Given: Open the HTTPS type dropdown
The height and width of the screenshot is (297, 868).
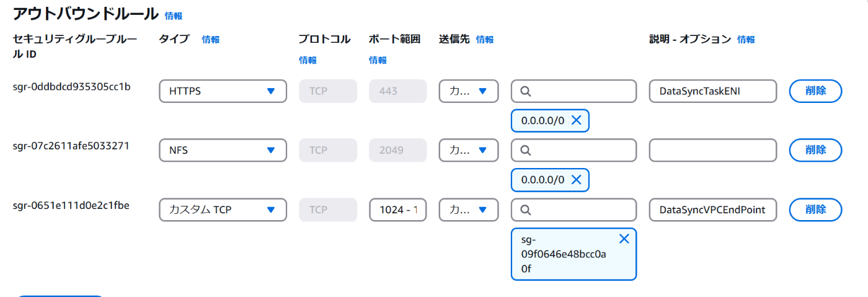Looking at the screenshot, I should point(223,91).
